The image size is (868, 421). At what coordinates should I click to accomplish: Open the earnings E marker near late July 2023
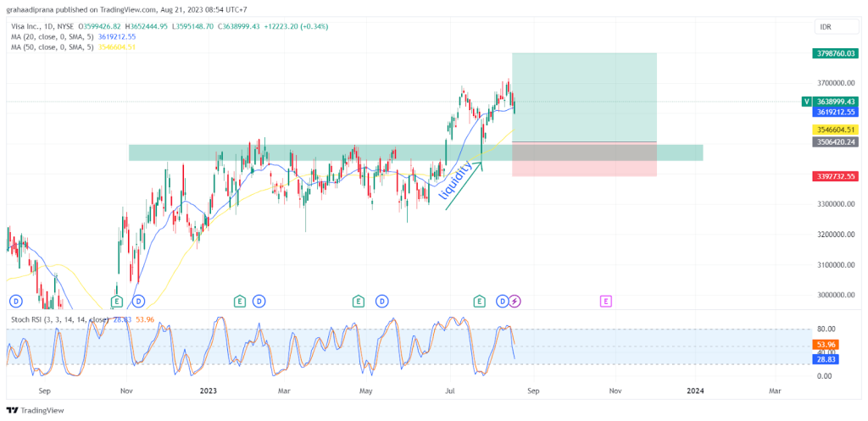pos(480,302)
